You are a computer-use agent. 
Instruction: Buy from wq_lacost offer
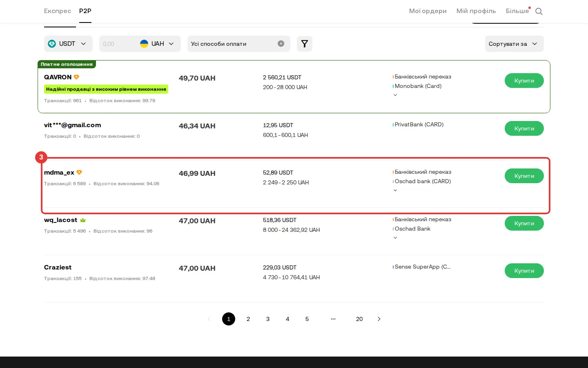(x=524, y=223)
